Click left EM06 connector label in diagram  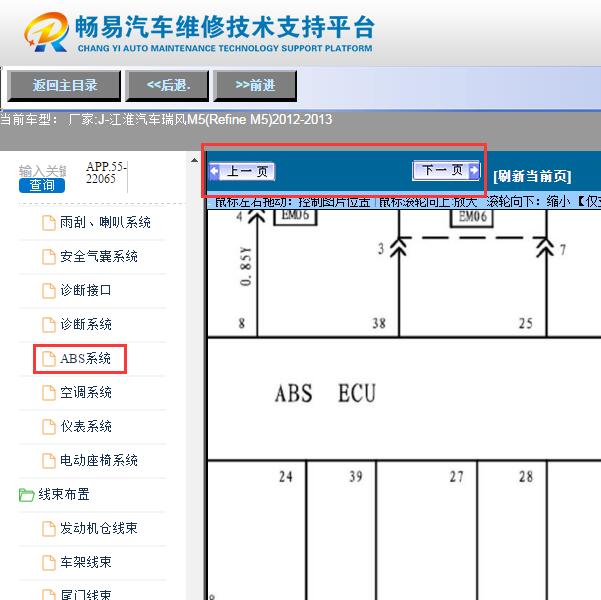click(295, 216)
